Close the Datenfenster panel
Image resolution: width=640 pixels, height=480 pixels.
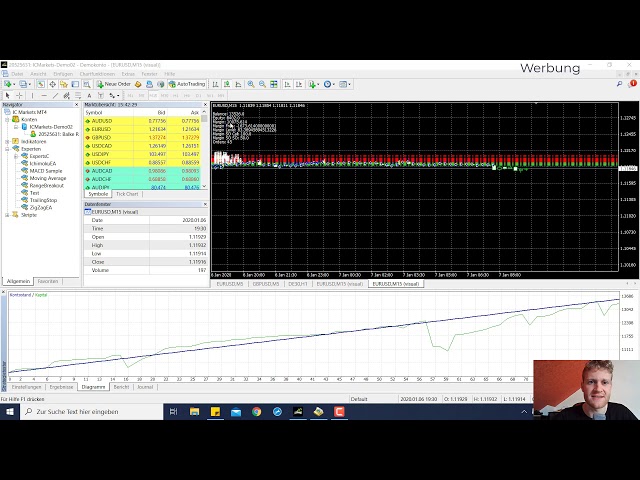(205, 205)
